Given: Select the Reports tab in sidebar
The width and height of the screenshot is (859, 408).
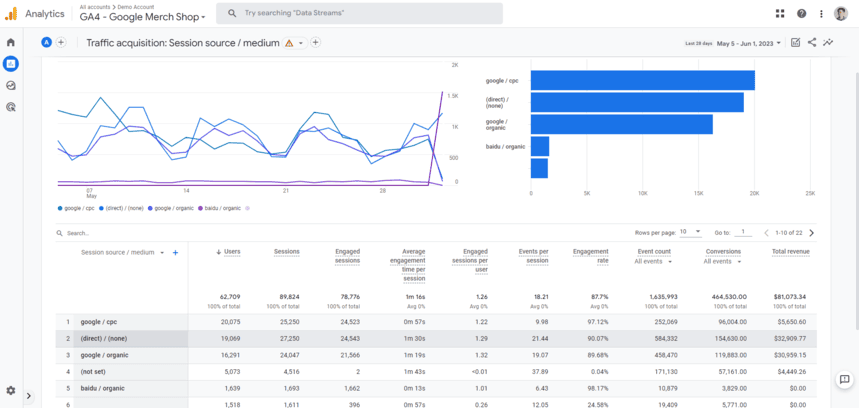Looking at the screenshot, I should 11,64.
